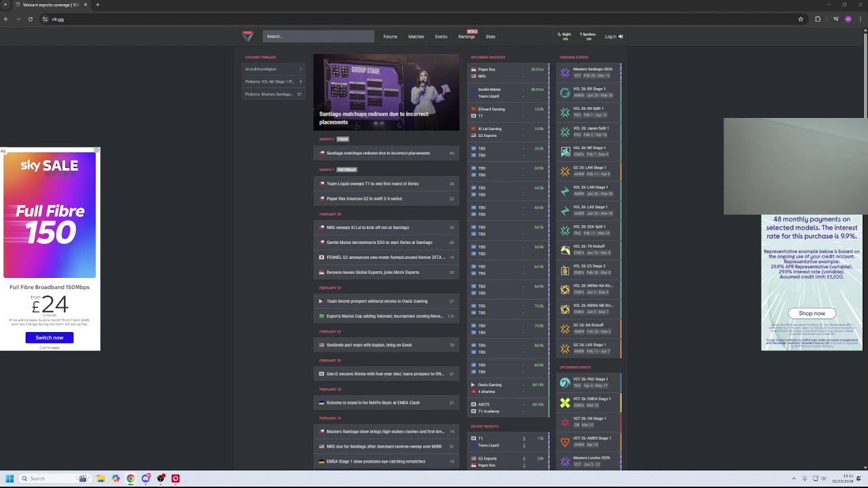The width and height of the screenshot is (868, 488).
Task: Click the VCL 26: TR Kickoff logo
Action: click(x=565, y=249)
